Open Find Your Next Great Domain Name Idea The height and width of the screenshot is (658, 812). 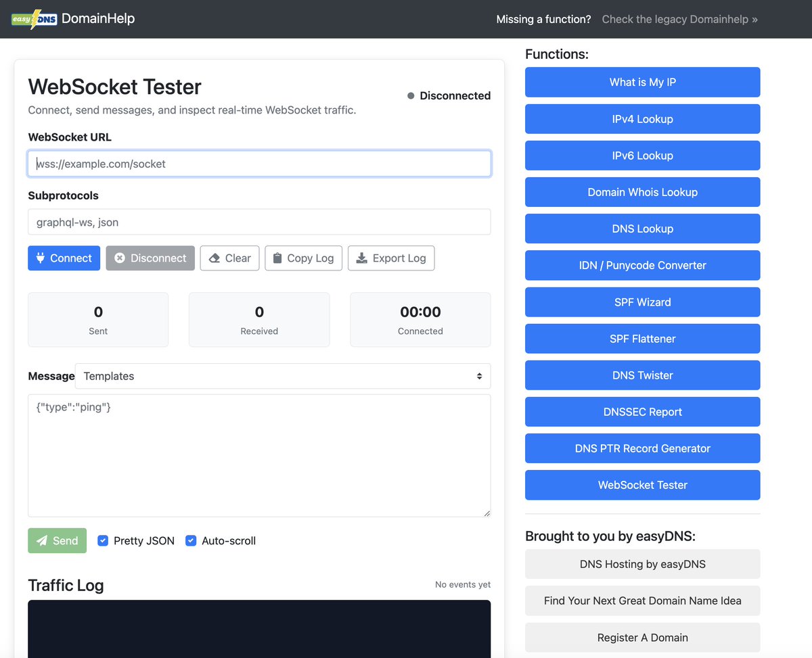(642, 601)
